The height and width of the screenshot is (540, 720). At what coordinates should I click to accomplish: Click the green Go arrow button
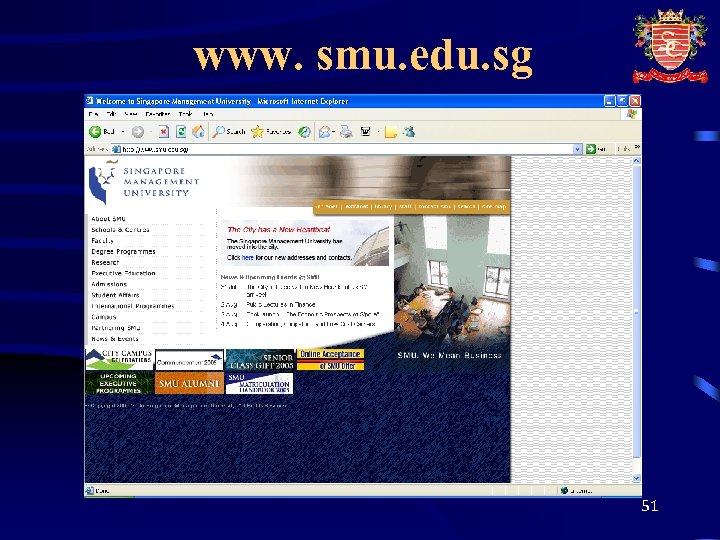coord(591,149)
